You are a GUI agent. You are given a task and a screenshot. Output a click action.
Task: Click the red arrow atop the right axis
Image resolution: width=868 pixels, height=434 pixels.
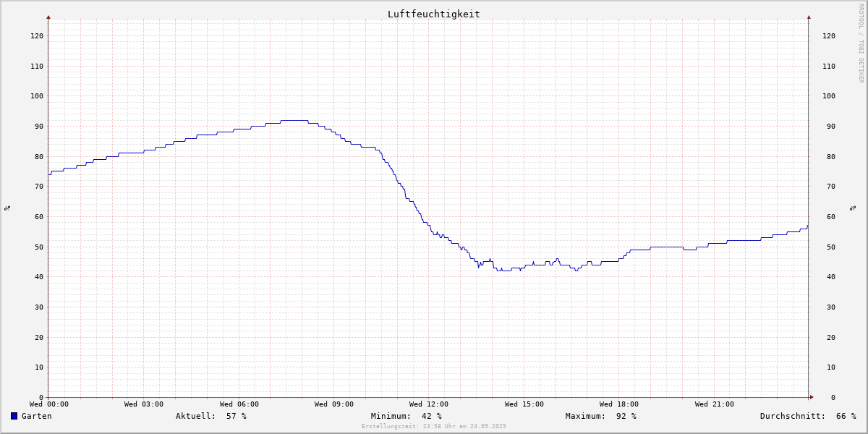809,17
